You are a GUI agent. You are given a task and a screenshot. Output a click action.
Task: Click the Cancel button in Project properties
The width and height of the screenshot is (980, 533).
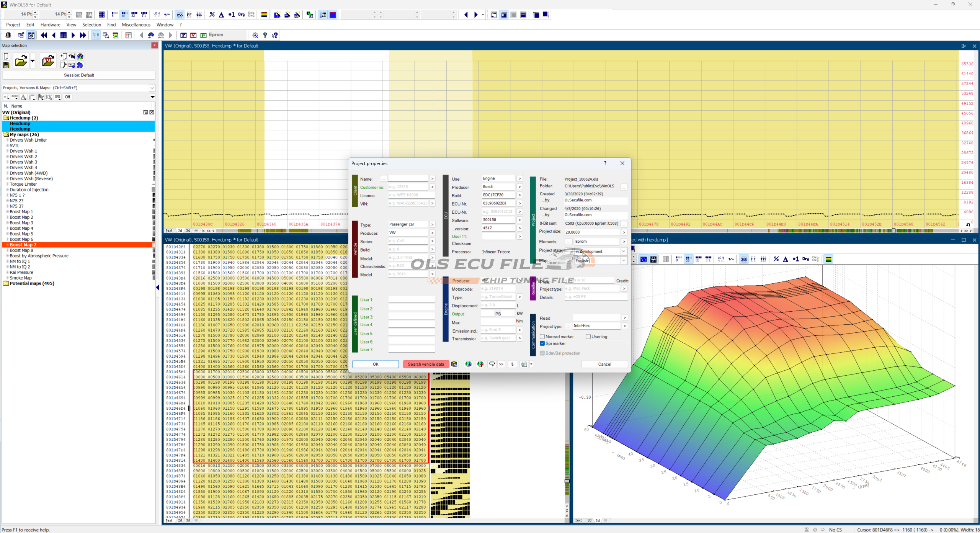pyautogui.click(x=604, y=364)
